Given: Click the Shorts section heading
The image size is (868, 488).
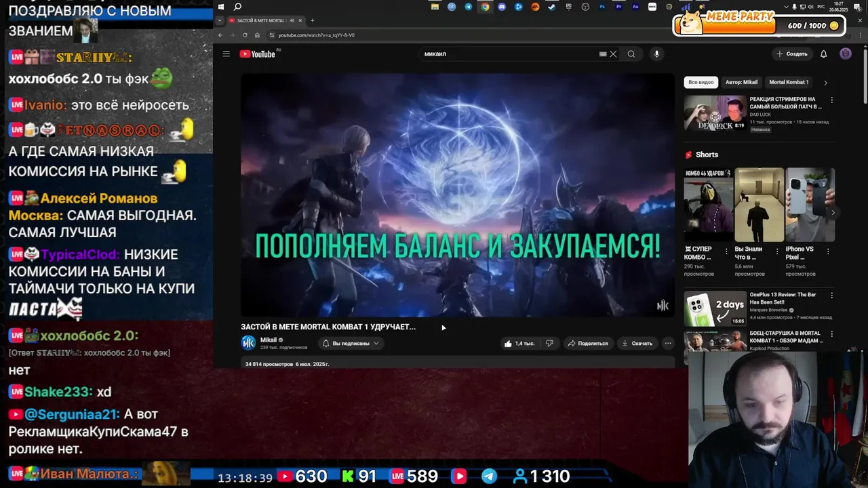Looking at the screenshot, I should click(x=707, y=155).
